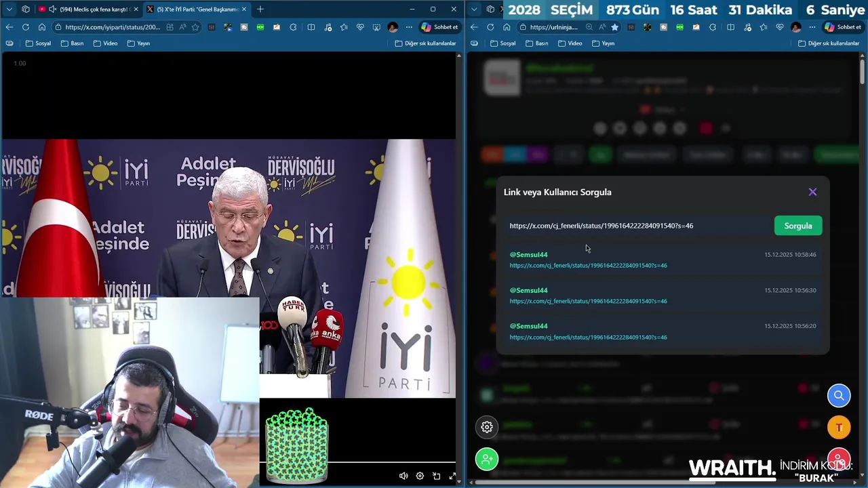Click zoom magnifier in urlninja address bar
Viewport: 868px width, 488px height.
589,27
